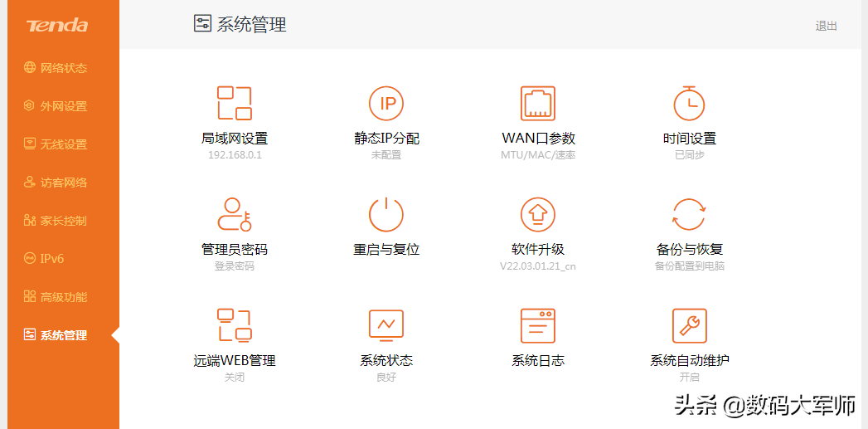This screenshot has width=868, height=429.
Task: Click the globe icon beside 网络状态
Action: point(29,67)
